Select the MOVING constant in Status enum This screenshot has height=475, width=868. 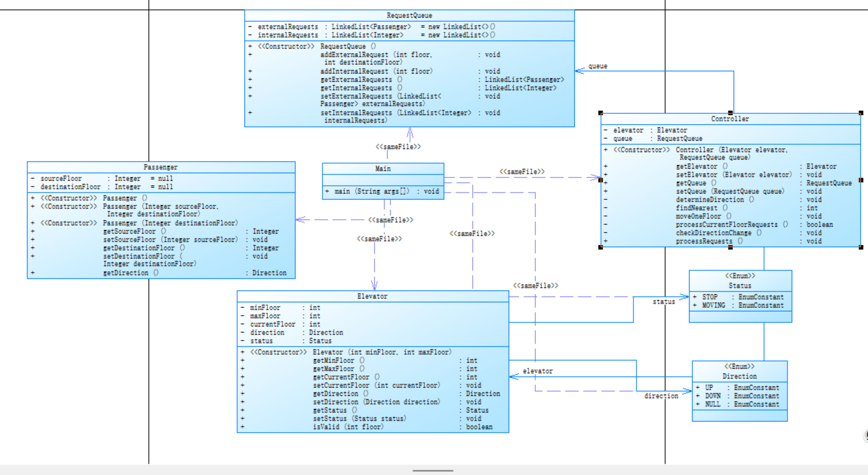tap(713, 306)
